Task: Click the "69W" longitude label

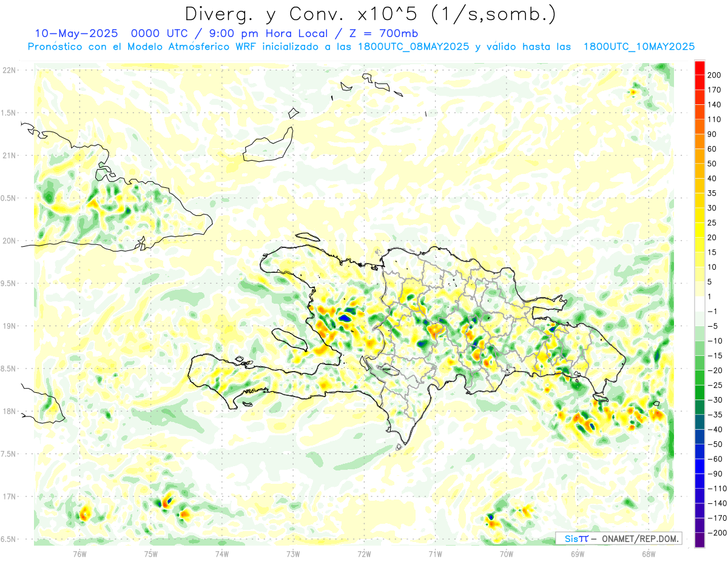Action: [x=578, y=554]
